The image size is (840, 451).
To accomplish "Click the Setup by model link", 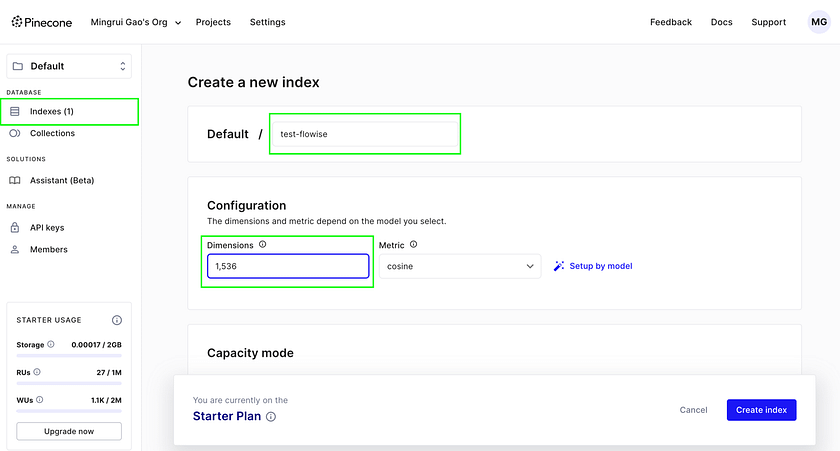I will click(x=594, y=266).
